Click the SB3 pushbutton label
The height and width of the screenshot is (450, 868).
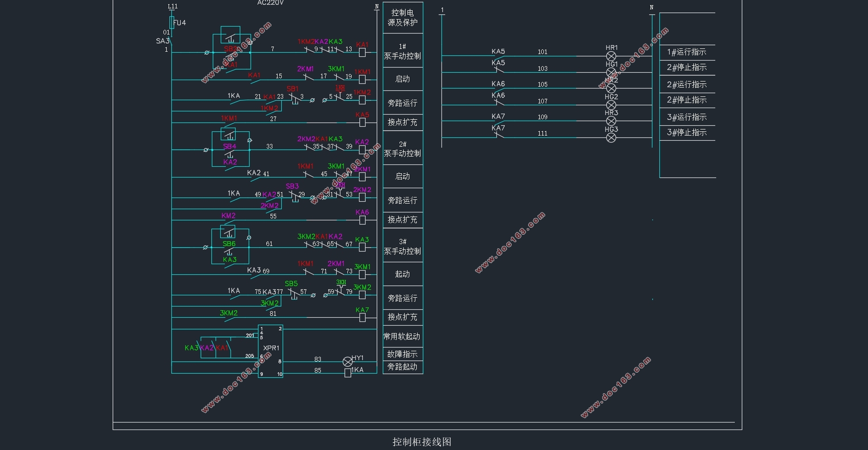[292, 186]
